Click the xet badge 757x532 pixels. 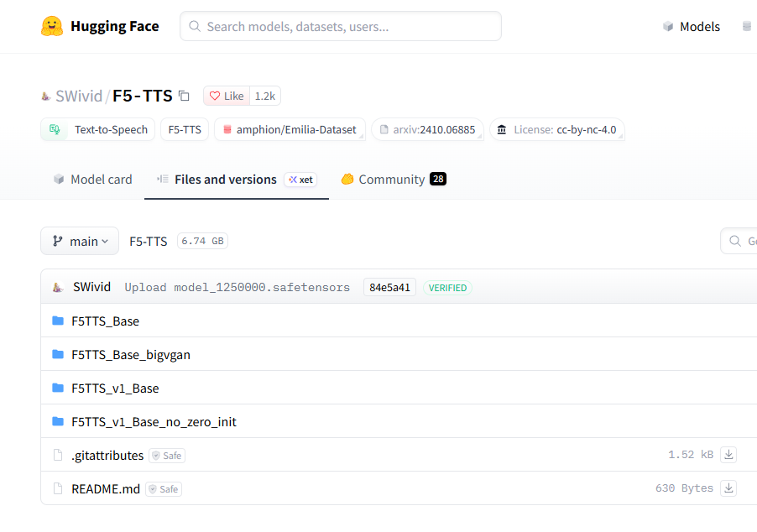[300, 180]
